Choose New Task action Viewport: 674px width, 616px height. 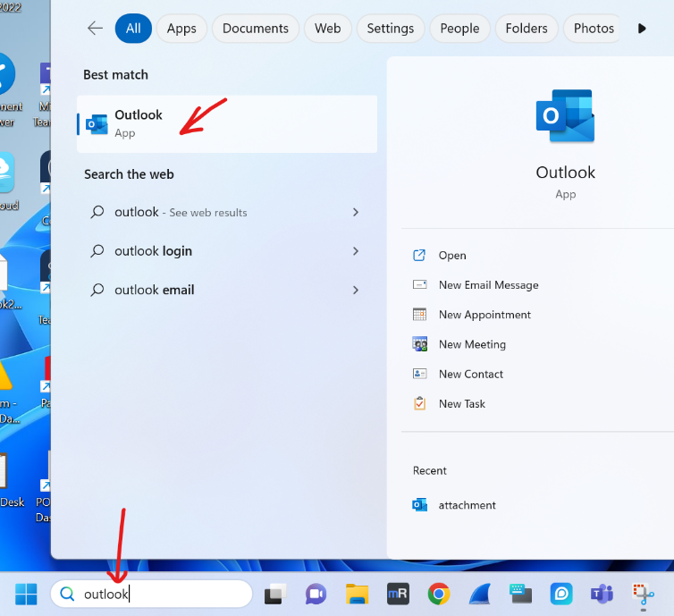coord(462,403)
